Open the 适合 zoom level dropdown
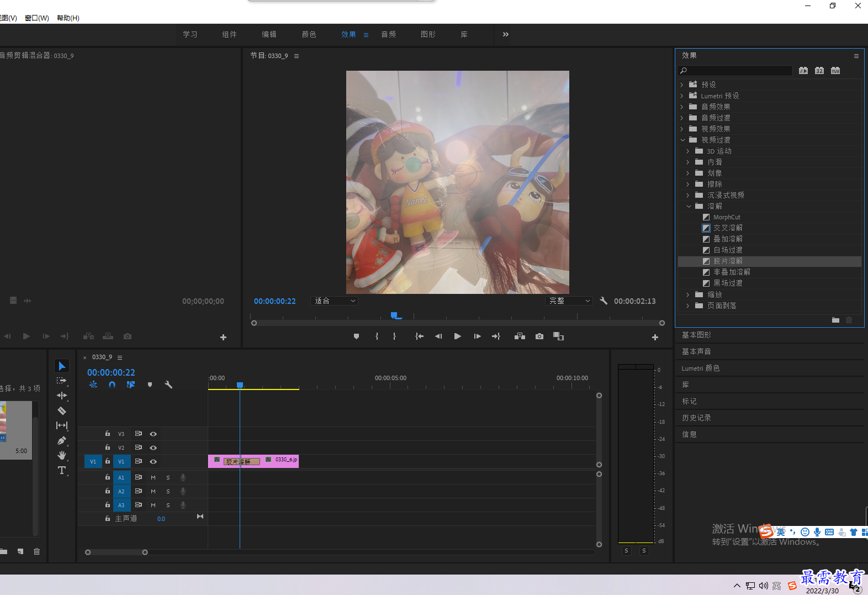The width and height of the screenshot is (868, 595). point(335,301)
